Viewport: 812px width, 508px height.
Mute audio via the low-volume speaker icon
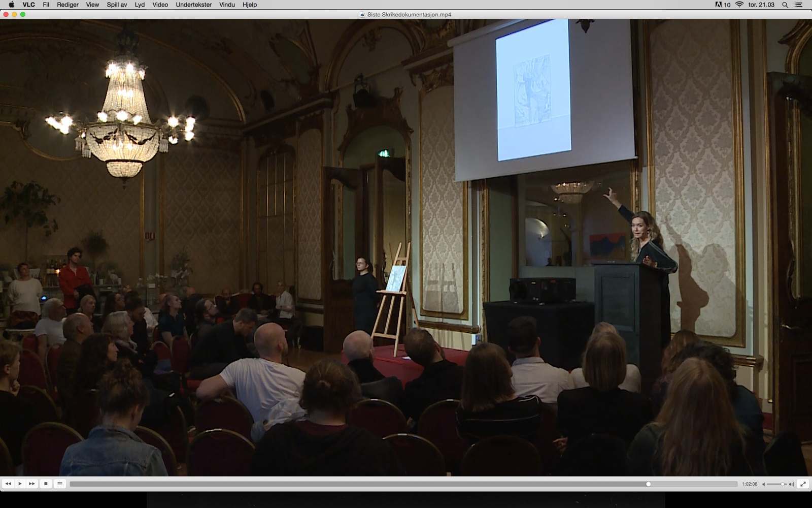pyautogui.click(x=763, y=484)
